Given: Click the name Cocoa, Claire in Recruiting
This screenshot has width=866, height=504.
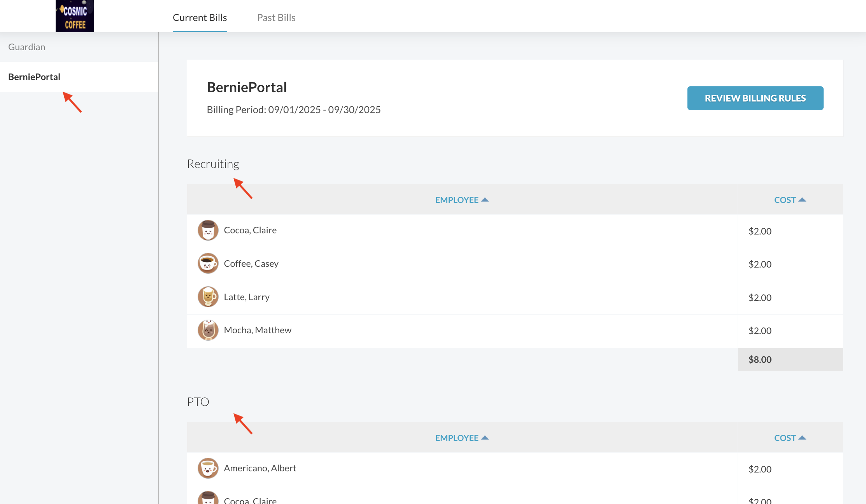Looking at the screenshot, I should (x=250, y=230).
